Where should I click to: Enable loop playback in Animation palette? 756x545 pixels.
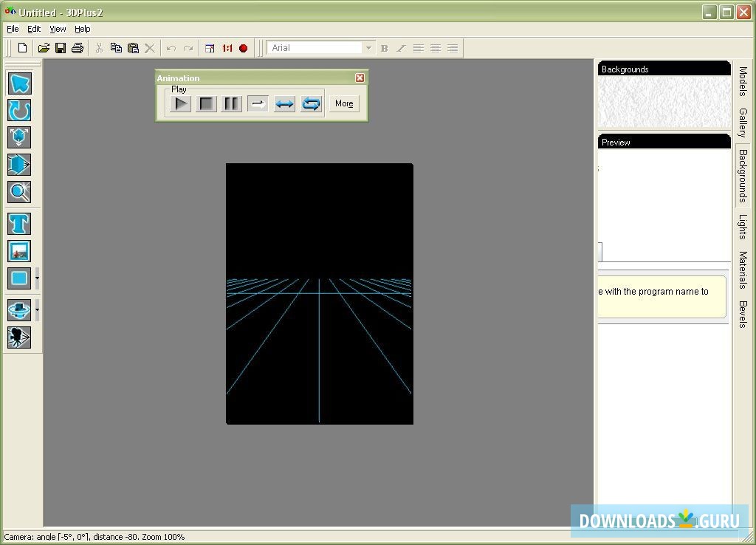pyautogui.click(x=311, y=103)
